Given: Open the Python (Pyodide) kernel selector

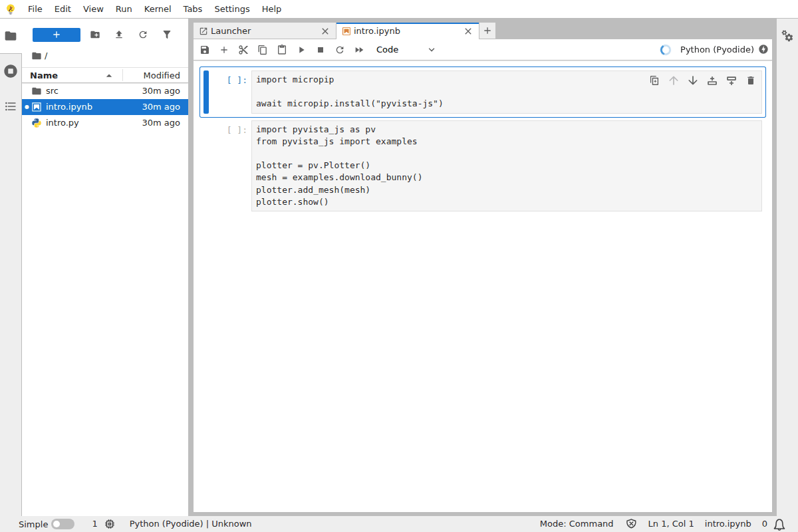Looking at the screenshot, I should click(716, 50).
